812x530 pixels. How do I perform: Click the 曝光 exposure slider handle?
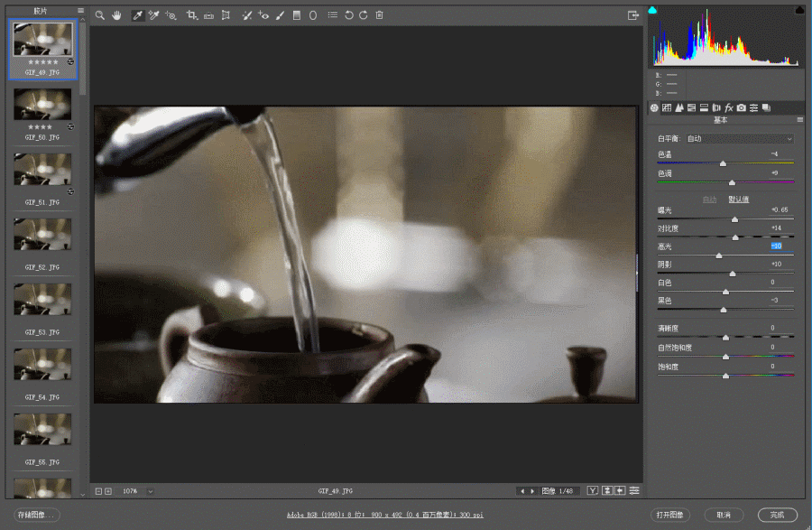(734, 219)
